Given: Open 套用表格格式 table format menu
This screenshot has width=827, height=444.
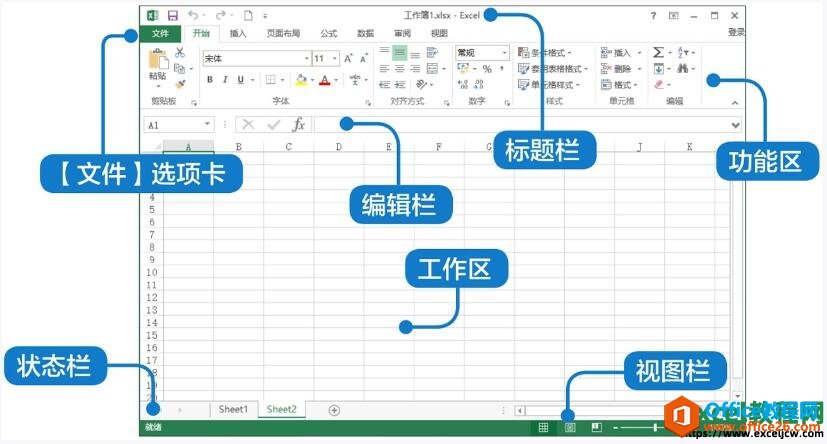Looking at the screenshot, I should (x=553, y=69).
